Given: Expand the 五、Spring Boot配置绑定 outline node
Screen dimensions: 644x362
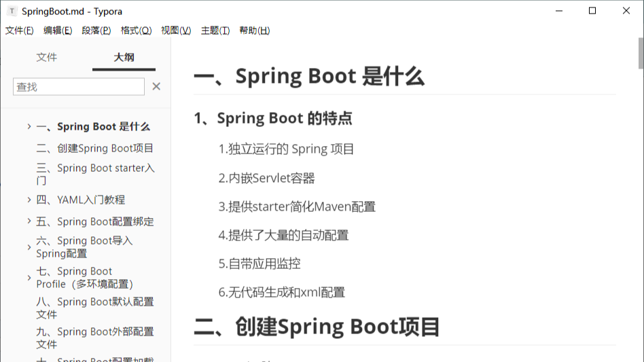Looking at the screenshot, I should pyautogui.click(x=29, y=221).
